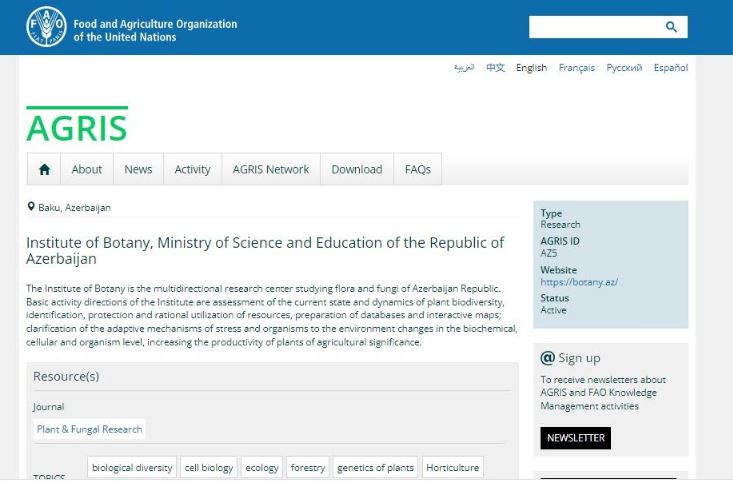Click the Type value Research

560,224
